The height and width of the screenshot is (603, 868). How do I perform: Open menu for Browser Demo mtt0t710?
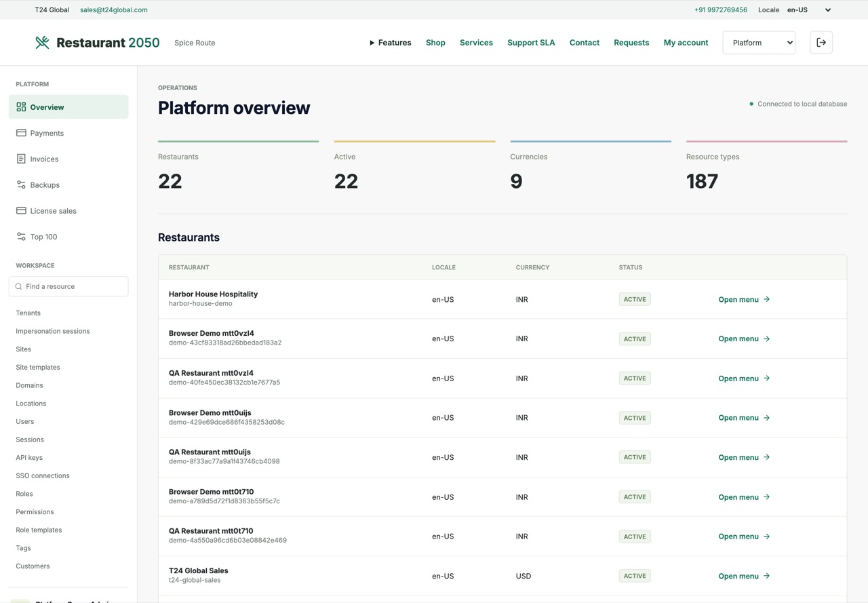tap(744, 497)
